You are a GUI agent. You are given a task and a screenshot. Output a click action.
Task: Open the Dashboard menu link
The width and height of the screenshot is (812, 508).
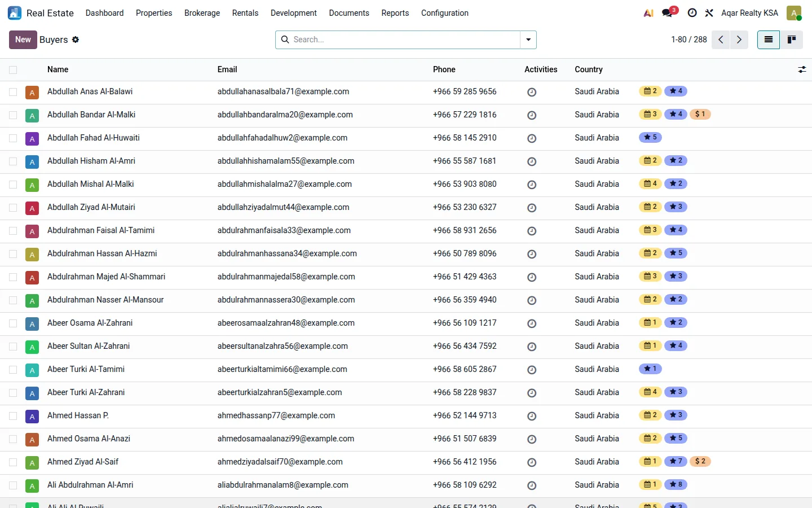point(104,13)
